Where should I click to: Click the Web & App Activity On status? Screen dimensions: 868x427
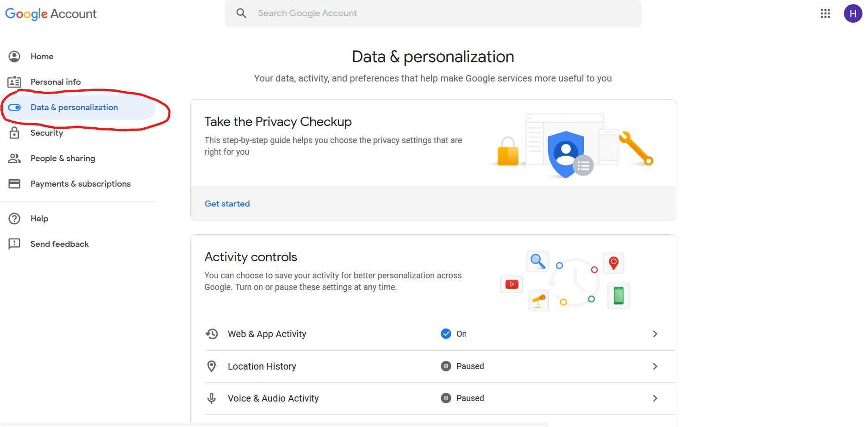coord(454,334)
